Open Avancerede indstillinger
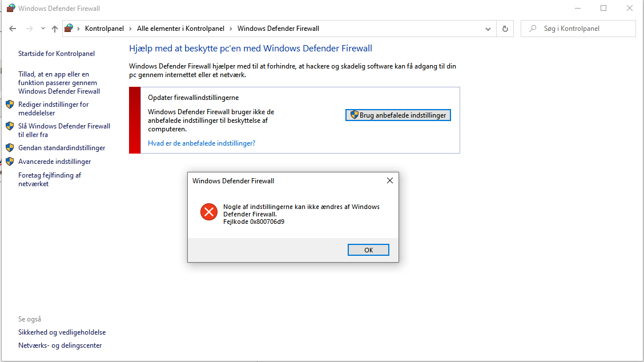 coord(55,162)
